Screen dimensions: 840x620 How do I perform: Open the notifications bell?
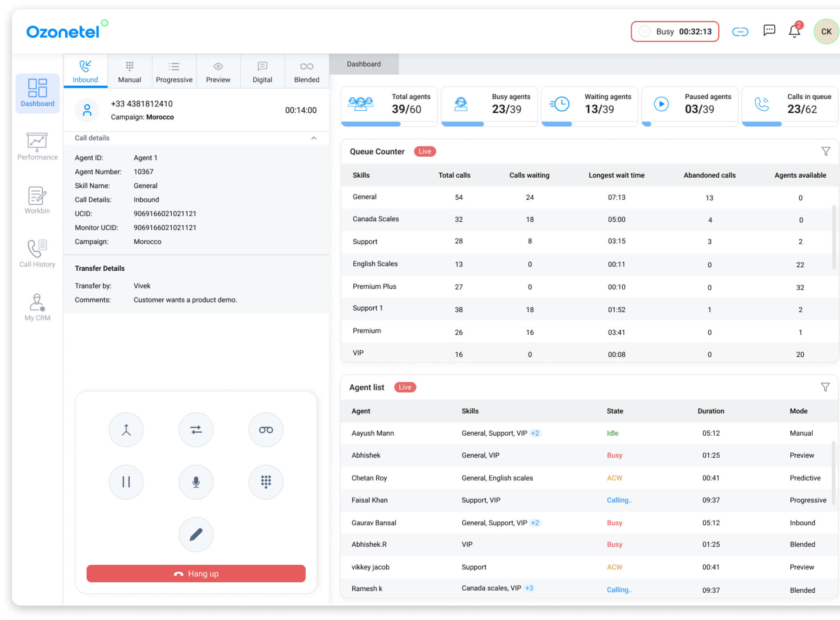coord(794,30)
